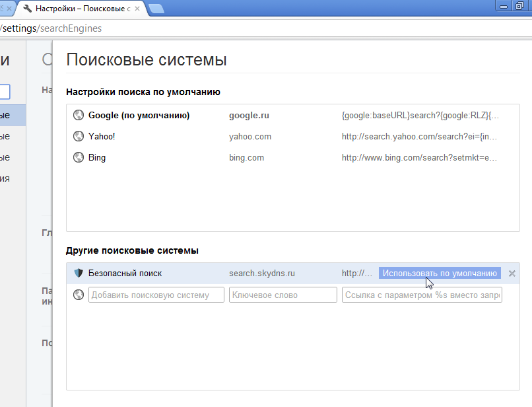The height and width of the screenshot is (407, 532).
Task: Click the globe icon next to Google
Action: [79, 115]
